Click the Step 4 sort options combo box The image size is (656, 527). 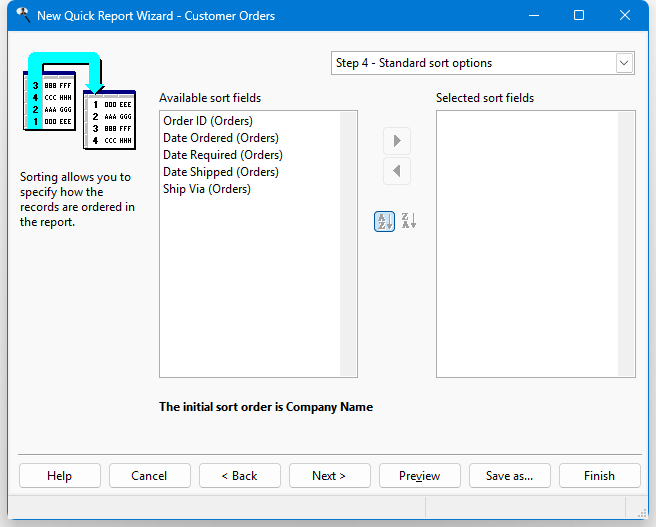(472, 63)
